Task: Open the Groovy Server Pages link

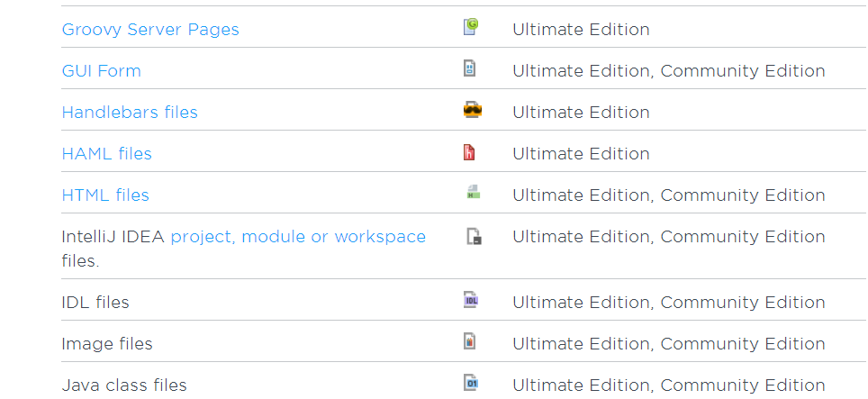Action: tap(150, 30)
